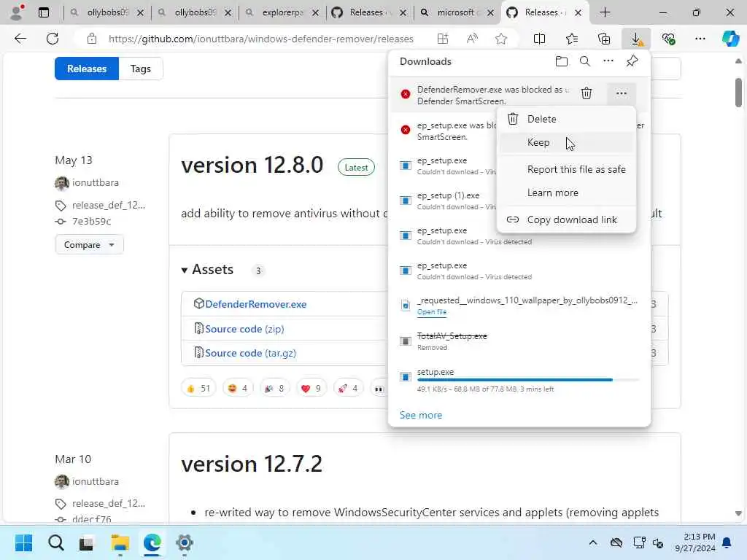Choose Learn more menu entry
The width and height of the screenshot is (747, 560).
(566, 192)
